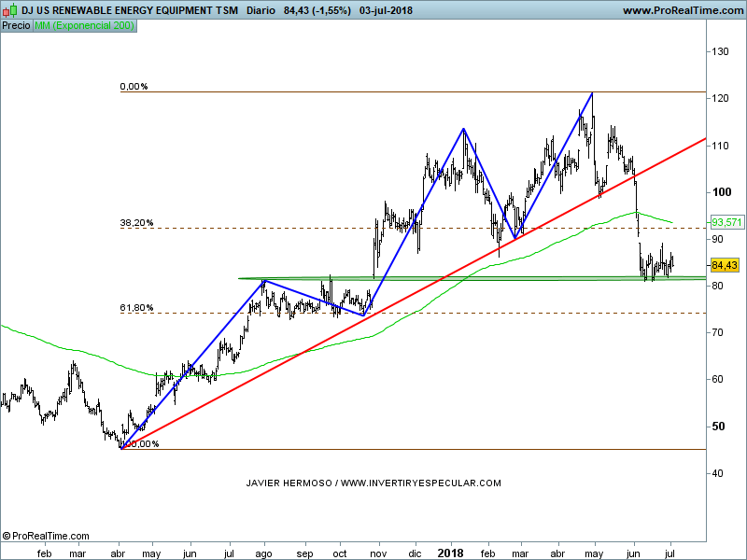Click the instrument name DJ US RENEWABLE ENERGY
Image resolution: width=747 pixels, height=560 pixels.
[x=114, y=10]
